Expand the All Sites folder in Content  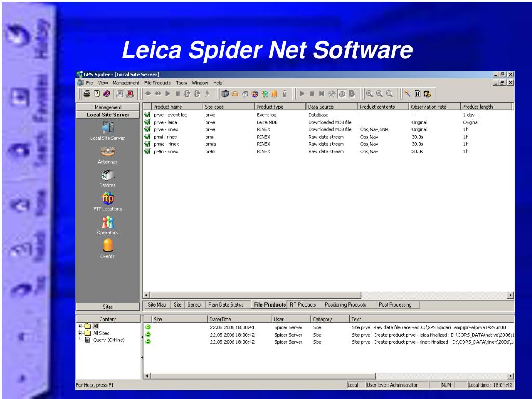(80, 333)
